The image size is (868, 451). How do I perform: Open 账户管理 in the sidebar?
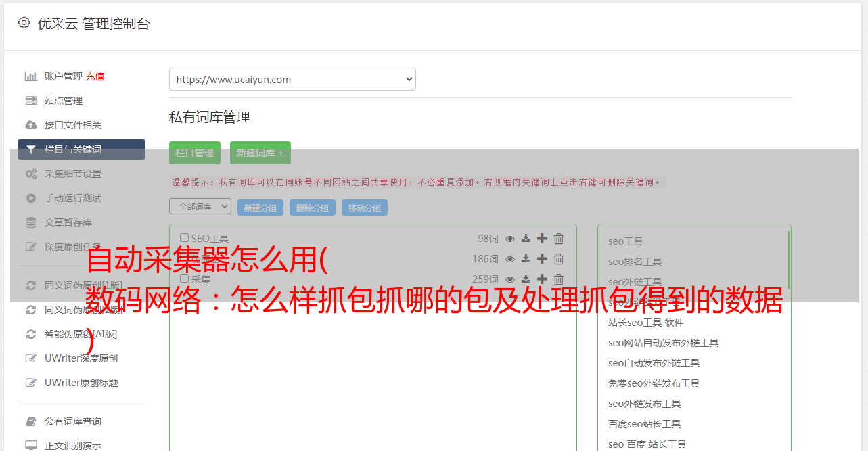(64, 76)
